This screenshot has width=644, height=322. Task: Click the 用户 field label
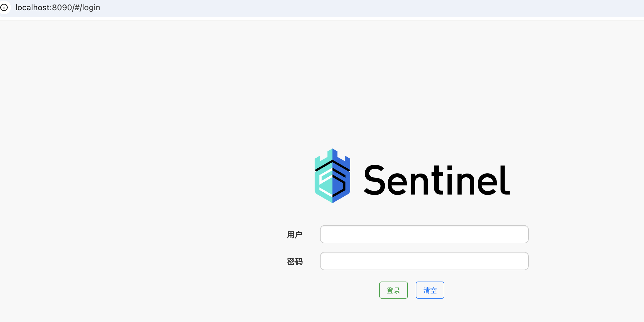[295, 235]
